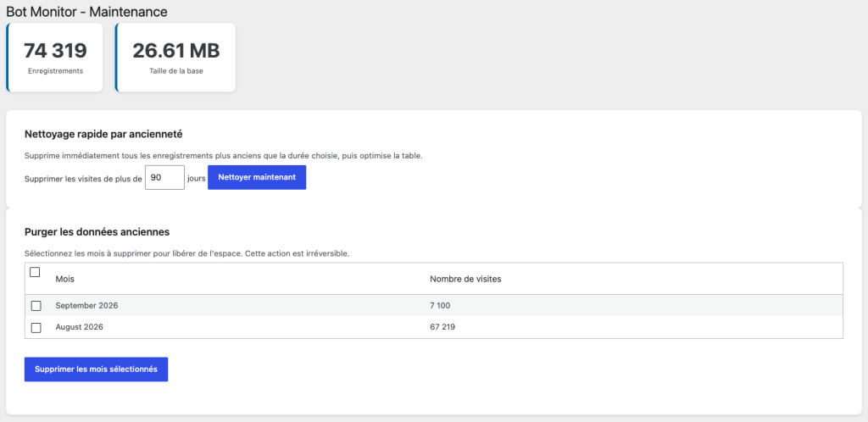Click the Nettoyer maintenant button
The height and width of the screenshot is (422, 868).
(x=257, y=178)
